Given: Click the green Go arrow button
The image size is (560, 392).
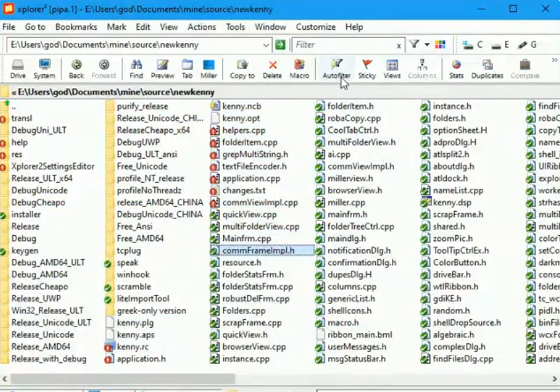Looking at the screenshot, I should [x=281, y=45].
